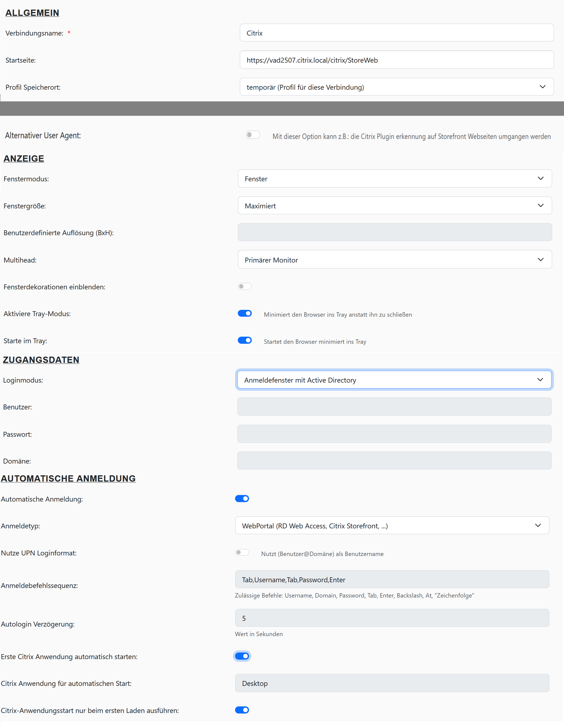Click into the Startseite URL field
The width and height of the screenshot is (564, 728).
click(x=396, y=60)
